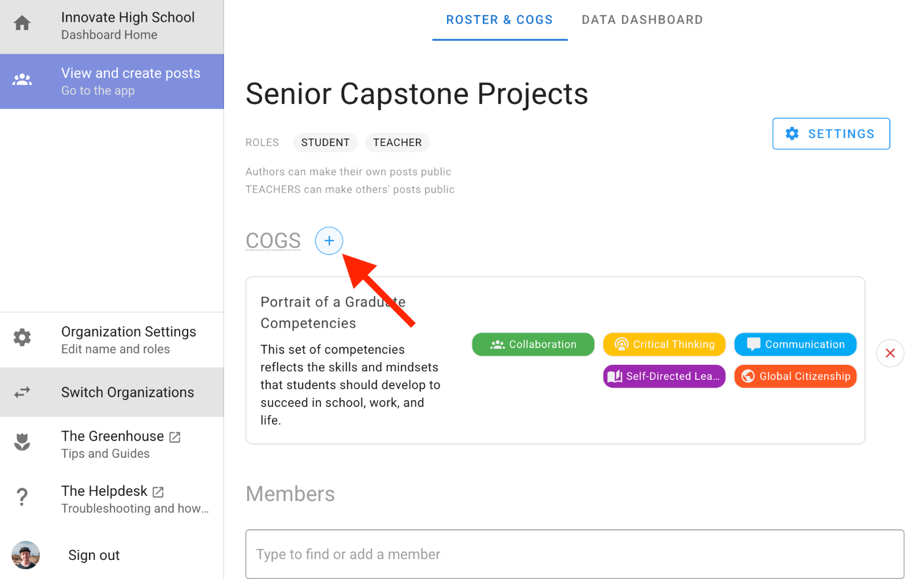Viewport: 924px width, 579px height.
Task: Switch to the Data Dashboard tab
Action: (x=642, y=20)
